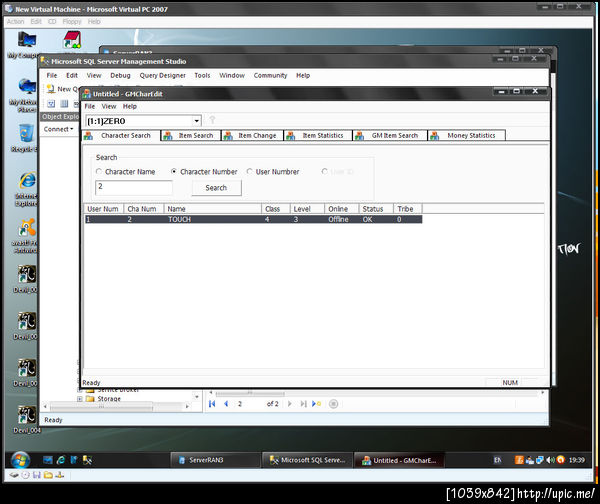Viewport: 600px width, 504px height.
Task: Click the EN language indicator
Action: 497,460
